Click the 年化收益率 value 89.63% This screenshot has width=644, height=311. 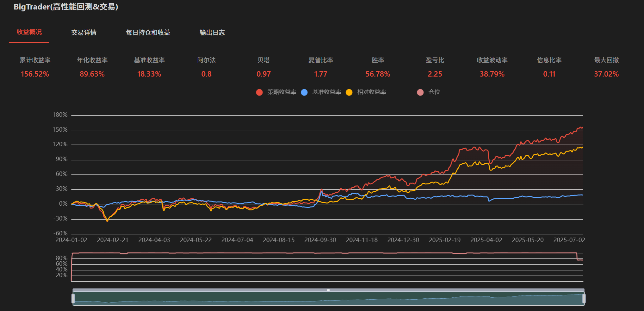tap(92, 74)
